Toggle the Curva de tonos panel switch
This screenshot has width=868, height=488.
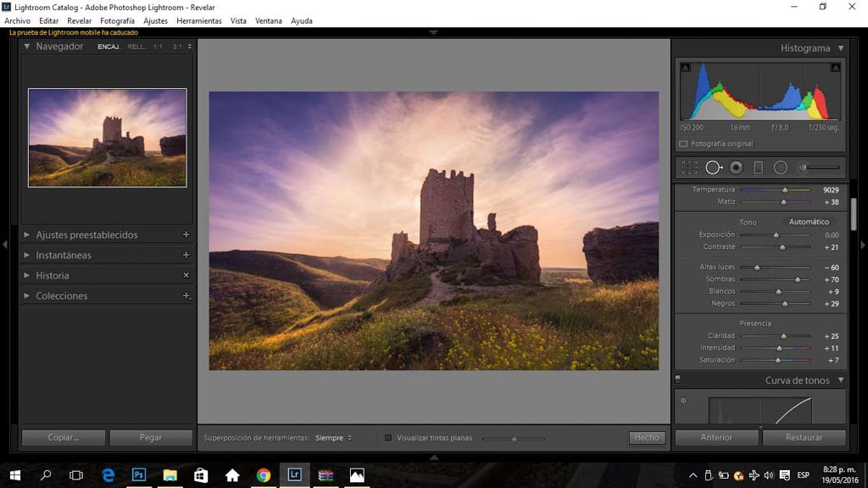(x=677, y=380)
